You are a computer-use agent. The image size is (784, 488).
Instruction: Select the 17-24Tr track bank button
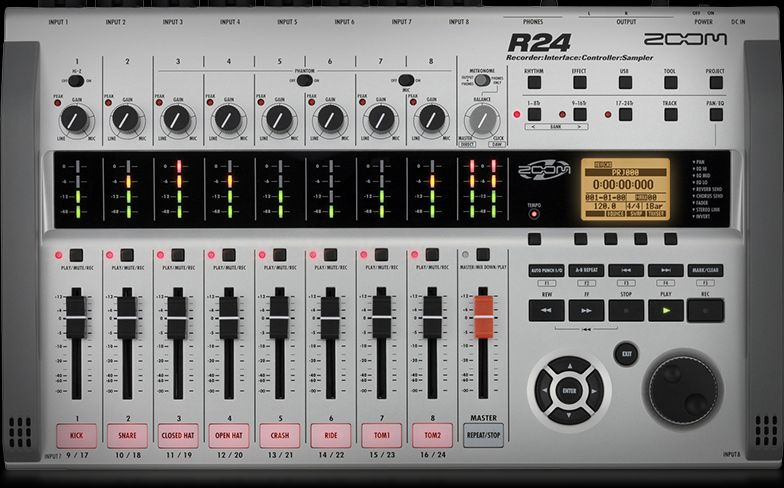point(625,114)
